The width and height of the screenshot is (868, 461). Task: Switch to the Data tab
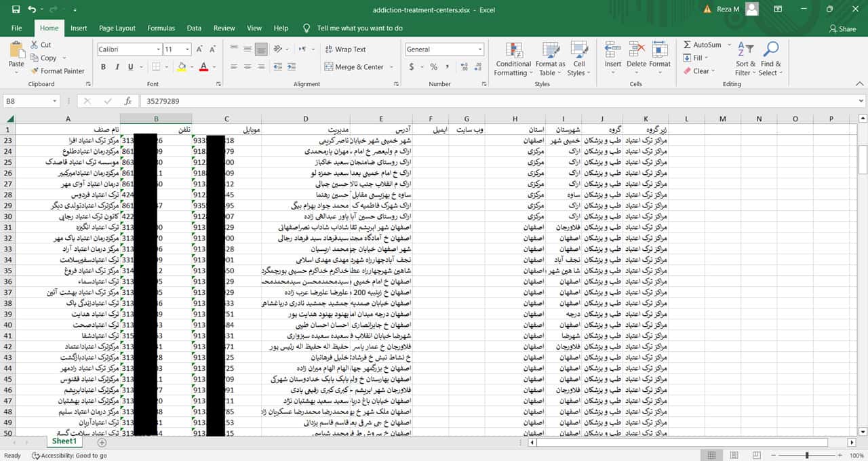click(x=194, y=28)
